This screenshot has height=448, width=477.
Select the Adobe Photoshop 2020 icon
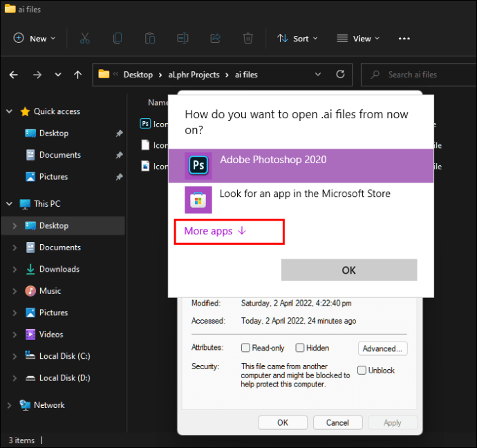tap(198, 165)
